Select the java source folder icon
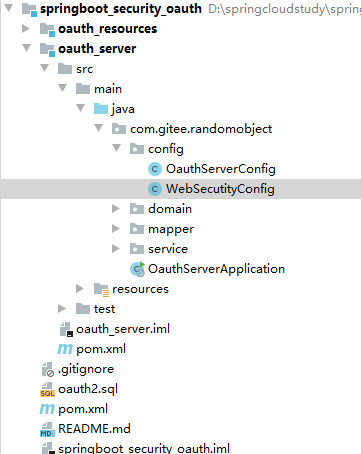Image resolution: width=362 pixels, height=454 pixels. click(x=101, y=109)
